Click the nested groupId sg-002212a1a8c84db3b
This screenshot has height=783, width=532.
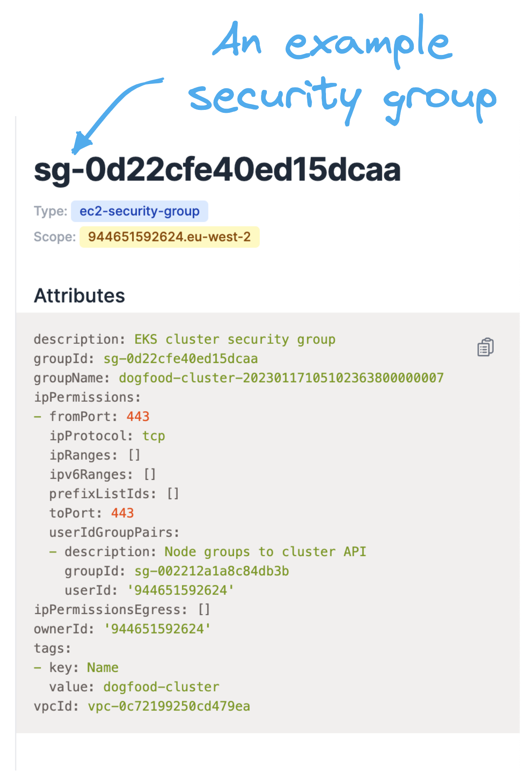(211, 571)
